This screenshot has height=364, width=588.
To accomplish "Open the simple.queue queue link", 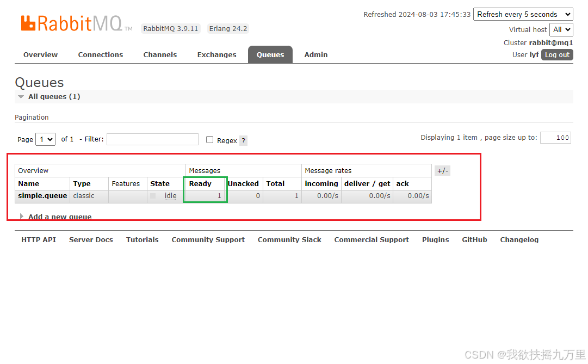I will click(42, 196).
